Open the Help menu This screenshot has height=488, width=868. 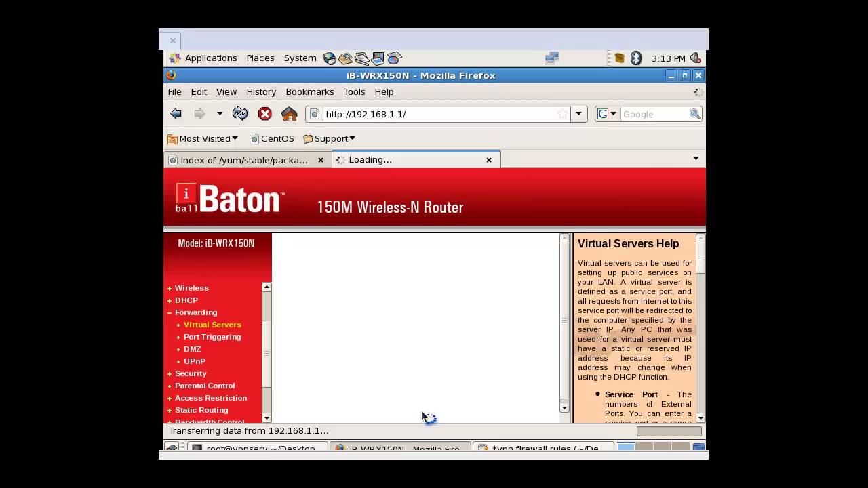pyautogui.click(x=384, y=91)
